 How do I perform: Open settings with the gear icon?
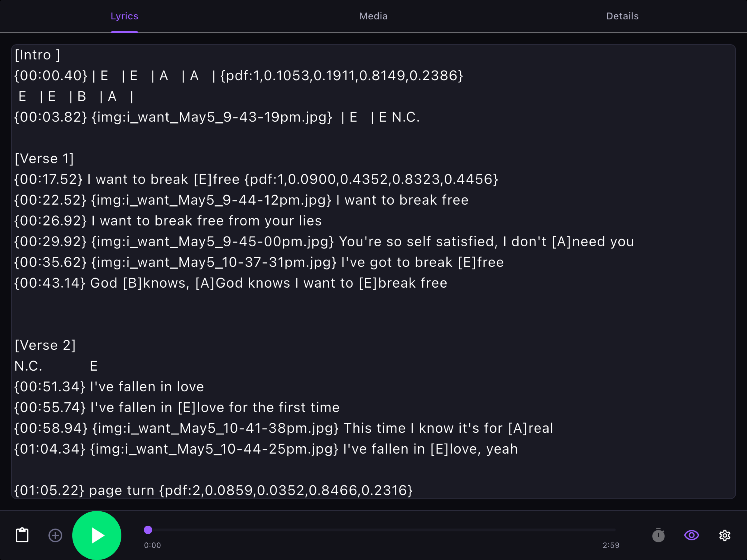(x=724, y=535)
